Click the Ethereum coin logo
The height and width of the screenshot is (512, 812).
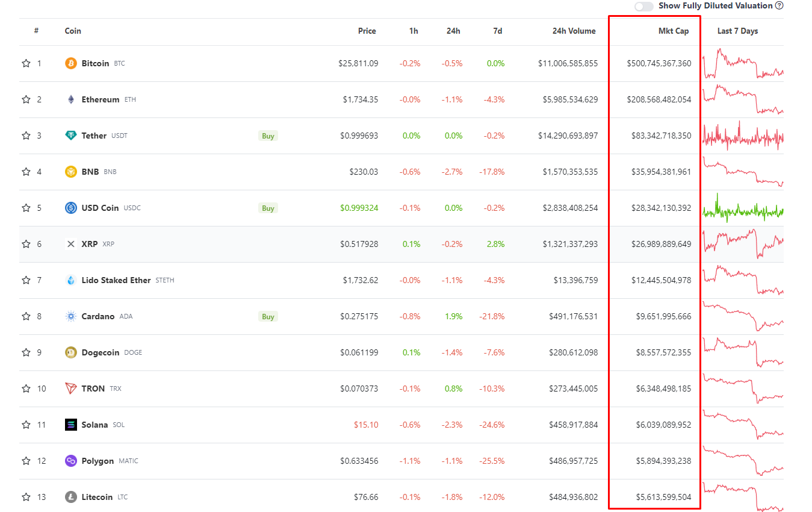tap(70, 99)
